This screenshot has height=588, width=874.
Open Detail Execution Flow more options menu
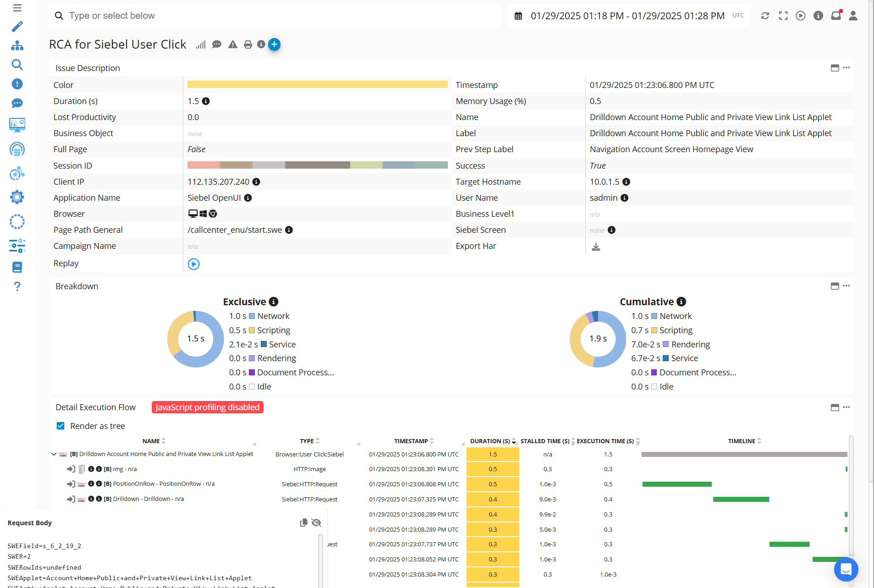pos(847,407)
